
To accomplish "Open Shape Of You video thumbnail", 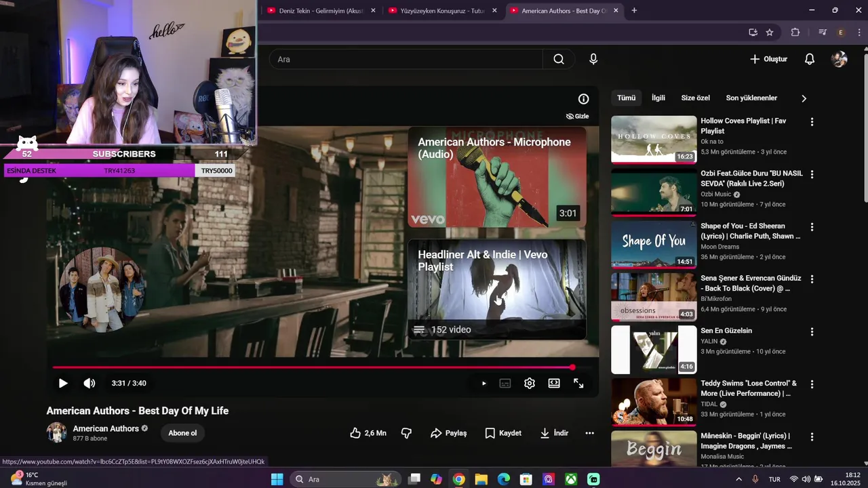I will (654, 244).
